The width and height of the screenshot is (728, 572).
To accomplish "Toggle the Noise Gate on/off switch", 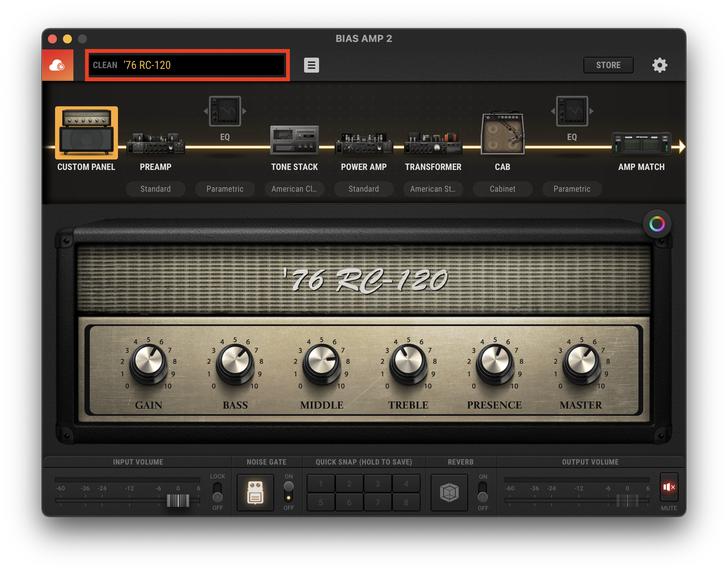I will (x=289, y=492).
